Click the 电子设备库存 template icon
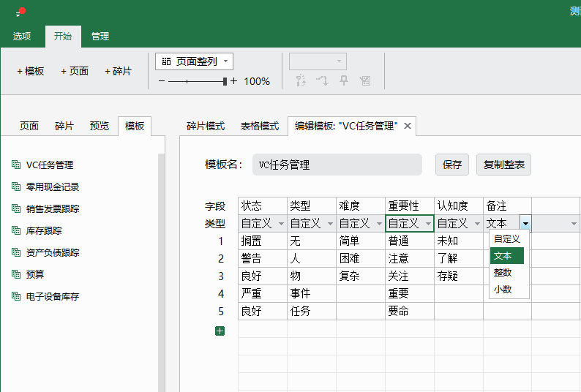Screen dimensions: 581x392 click(x=16, y=296)
